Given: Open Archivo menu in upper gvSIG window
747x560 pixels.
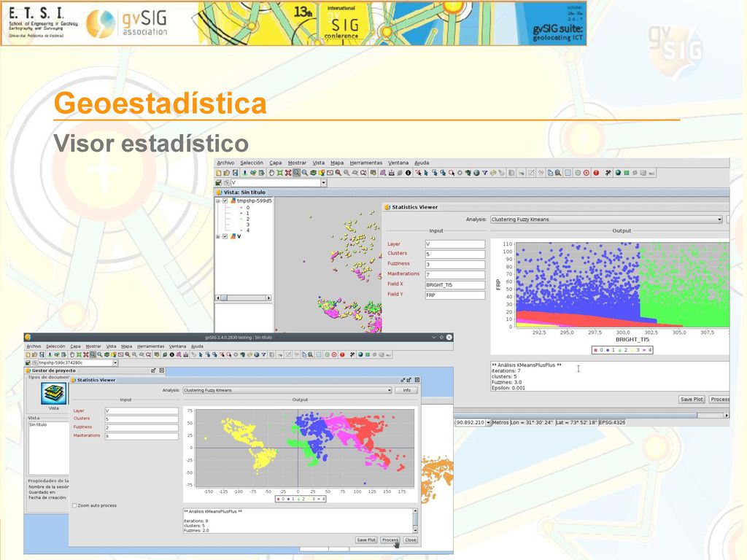Looking at the screenshot, I should click(226, 163).
